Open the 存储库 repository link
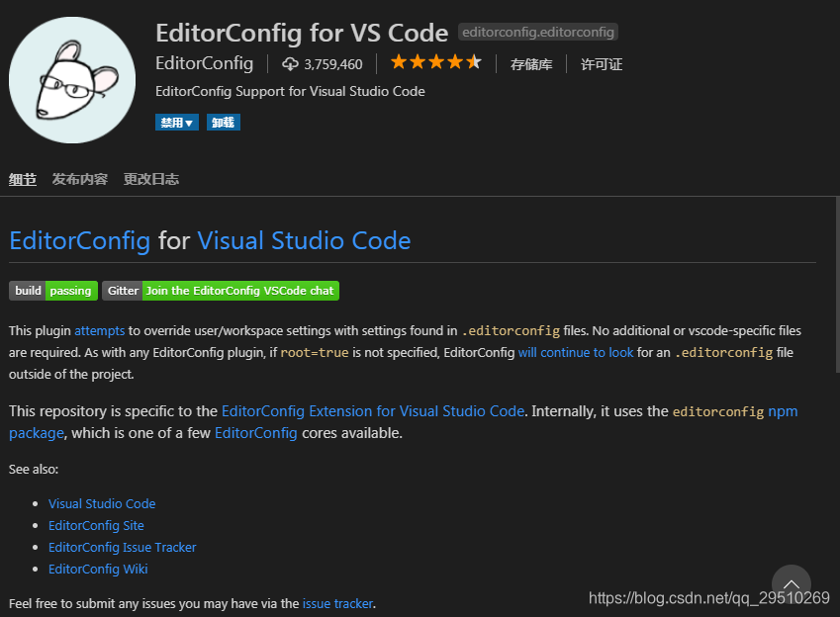 pos(531,64)
